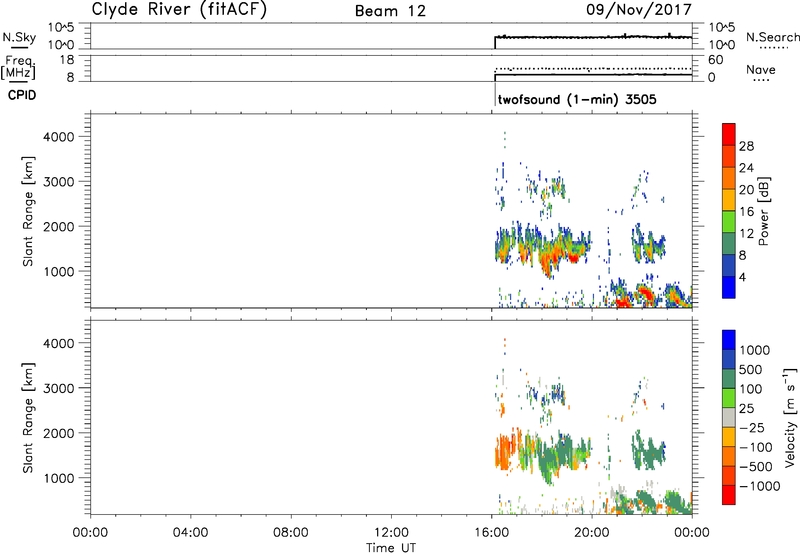This screenshot has height=554, width=800.
Task: Click the 'Velocity [m s-1]' colorbar label
Action: pos(790,417)
